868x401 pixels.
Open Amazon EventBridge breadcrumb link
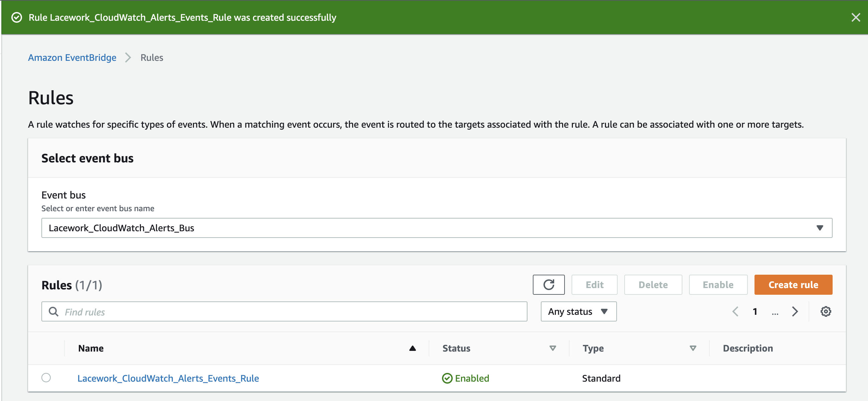tap(72, 58)
